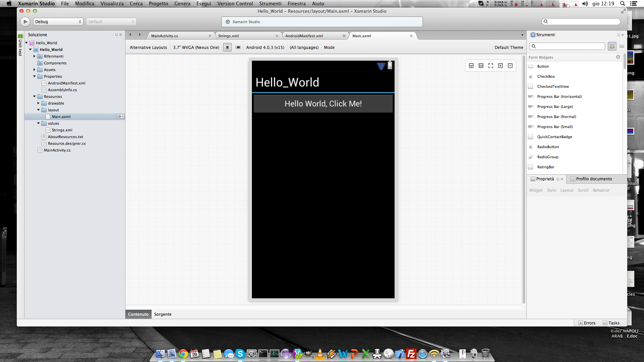644x362 pixels.
Task: Open the Errors pad
Action: (587, 323)
